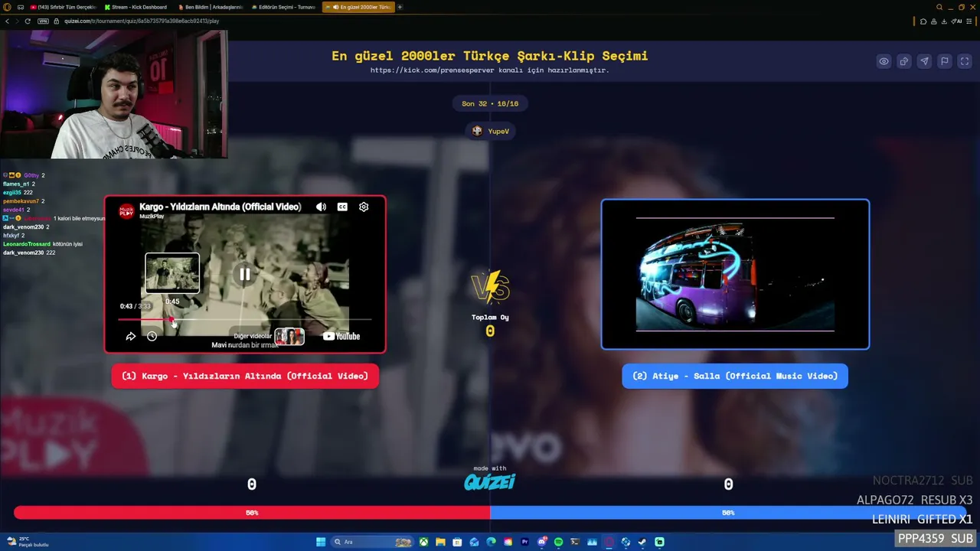The image size is (980, 551).
Task: Open Discord from the taskbar
Action: point(542,542)
